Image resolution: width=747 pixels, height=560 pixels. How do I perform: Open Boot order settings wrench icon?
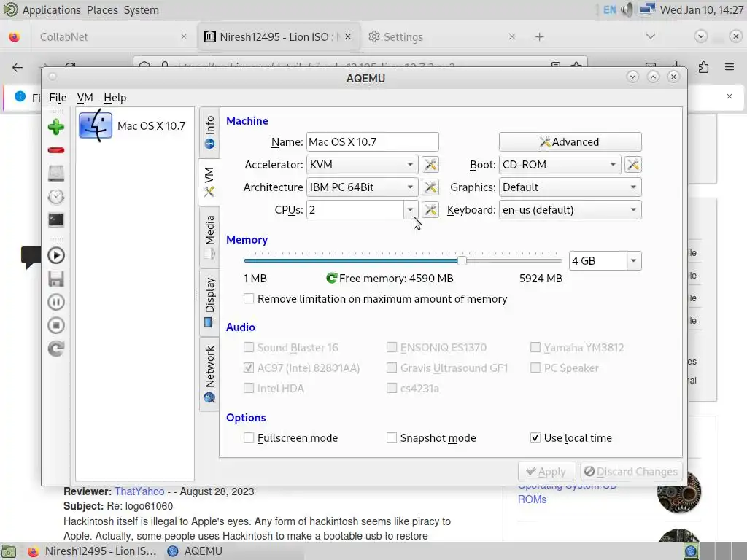[x=633, y=165]
